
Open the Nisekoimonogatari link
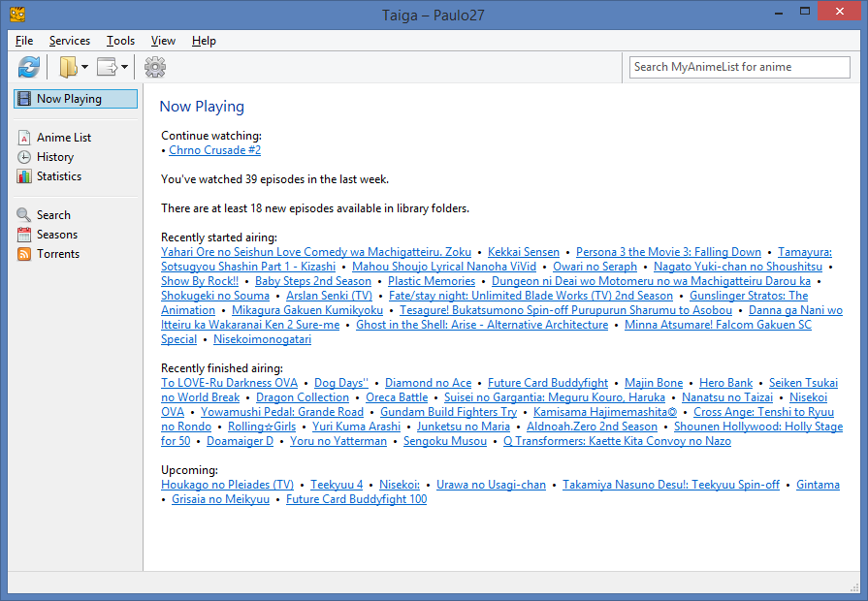pos(263,338)
